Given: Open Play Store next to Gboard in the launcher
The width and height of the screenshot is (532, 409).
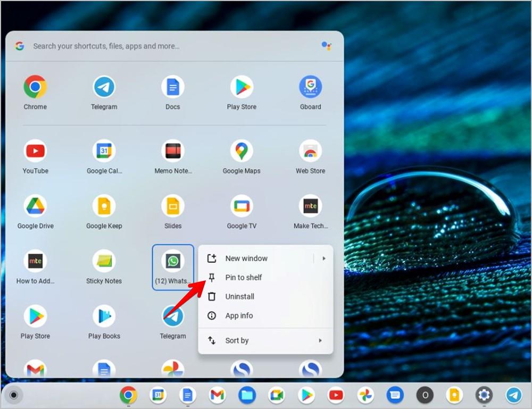Looking at the screenshot, I should coord(242,87).
